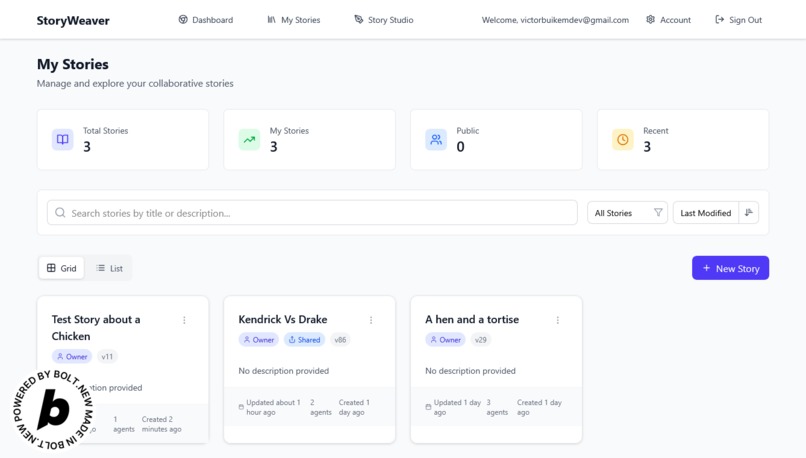806x458 pixels.
Task: Click Owner badge on A hen and a tortise
Action: (445, 340)
